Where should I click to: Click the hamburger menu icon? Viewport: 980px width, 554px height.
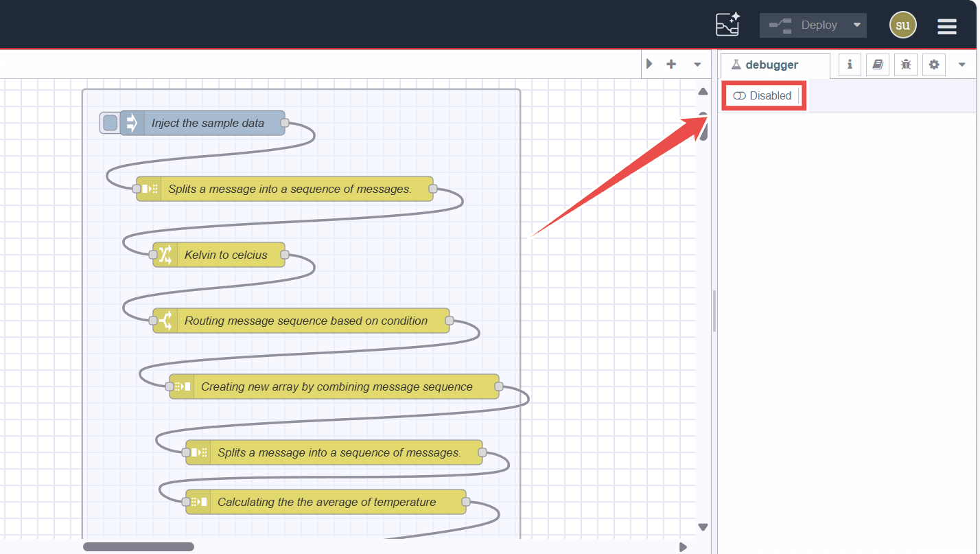click(x=946, y=26)
